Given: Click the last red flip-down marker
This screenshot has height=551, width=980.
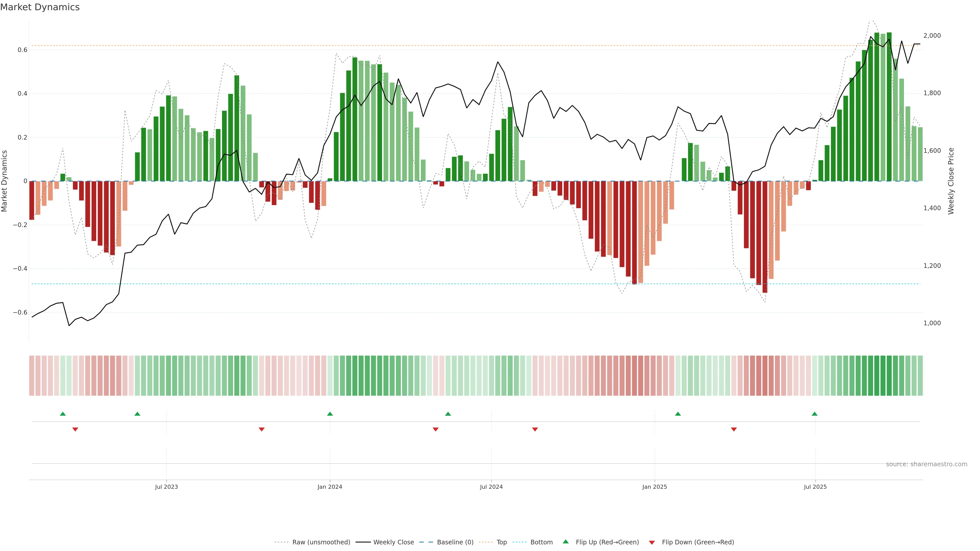Looking at the screenshot, I should 734,429.
